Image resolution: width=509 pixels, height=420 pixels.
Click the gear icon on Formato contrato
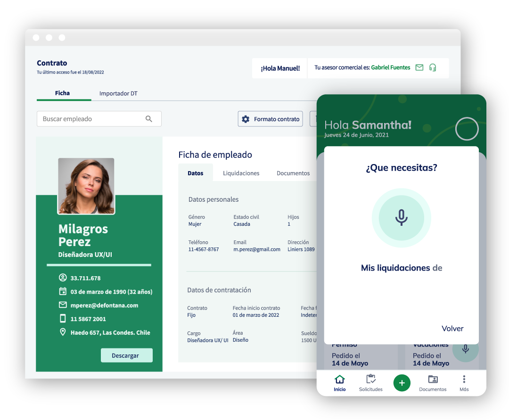(246, 119)
